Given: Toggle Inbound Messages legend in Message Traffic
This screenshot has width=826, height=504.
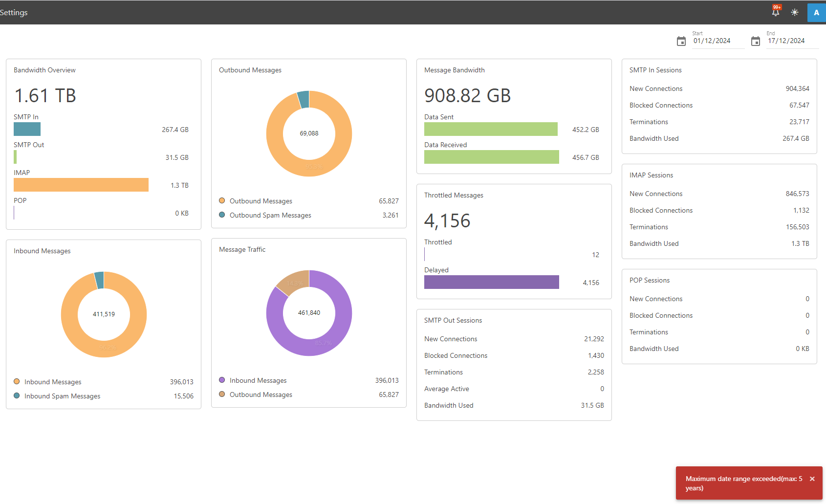Looking at the screenshot, I should click(258, 380).
